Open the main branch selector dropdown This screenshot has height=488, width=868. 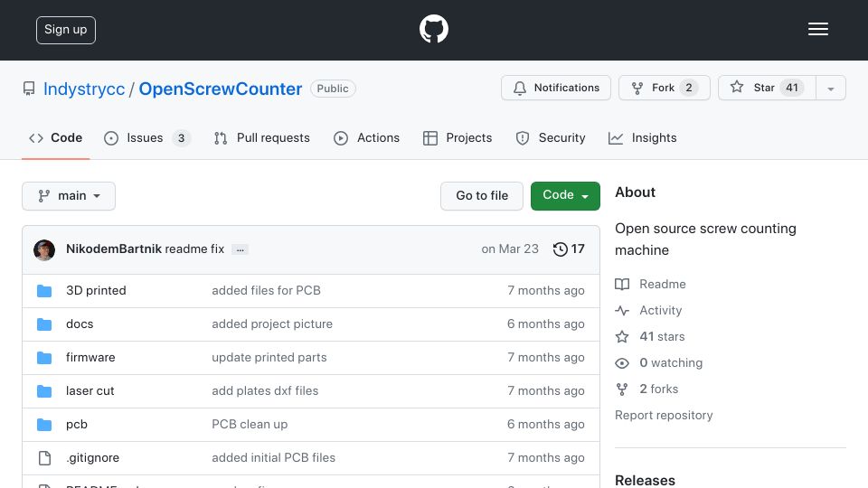[69, 196]
